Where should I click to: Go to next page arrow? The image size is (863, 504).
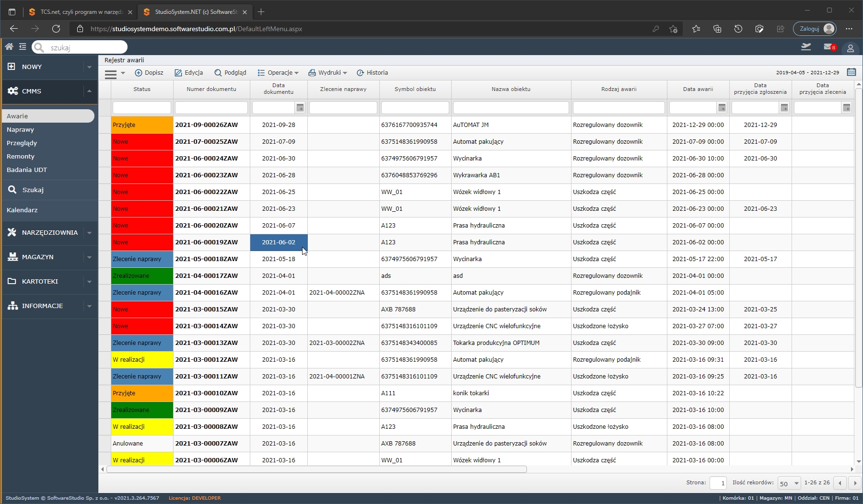[x=855, y=483]
